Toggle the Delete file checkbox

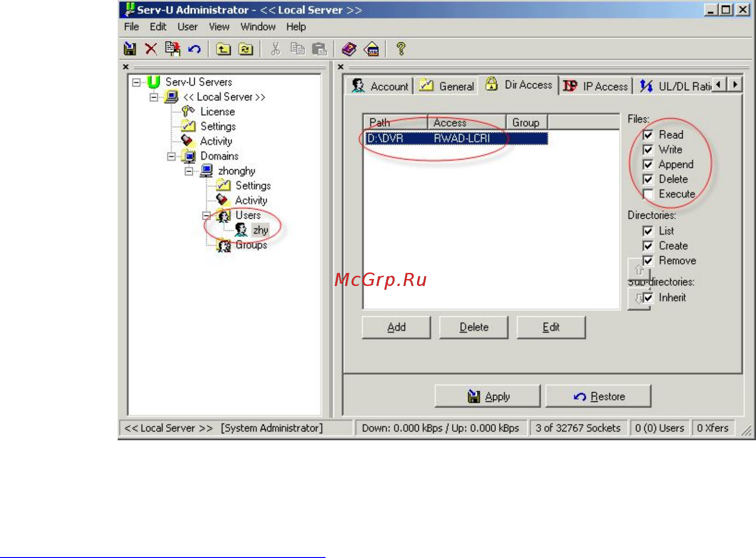(648, 179)
